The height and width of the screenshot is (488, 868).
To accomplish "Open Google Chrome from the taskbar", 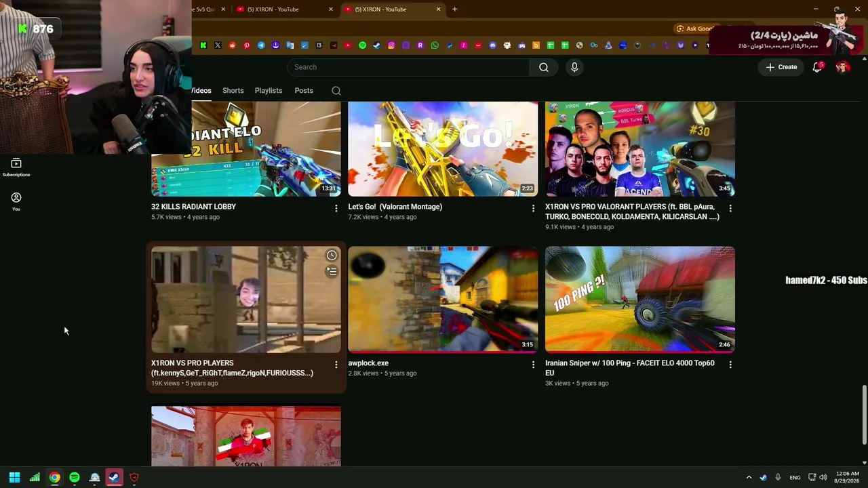I will pos(54,477).
